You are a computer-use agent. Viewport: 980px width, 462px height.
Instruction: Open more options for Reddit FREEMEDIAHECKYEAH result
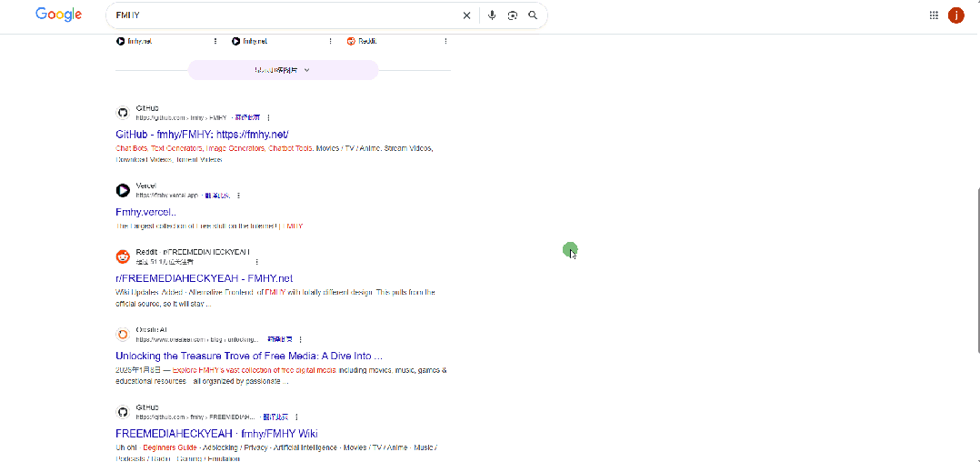(x=256, y=262)
